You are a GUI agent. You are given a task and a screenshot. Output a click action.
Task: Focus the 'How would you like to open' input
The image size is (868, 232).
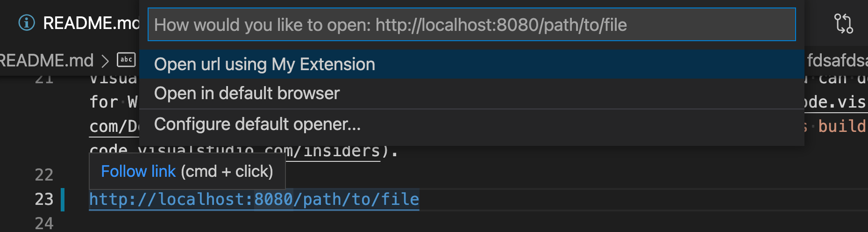click(472, 25)
